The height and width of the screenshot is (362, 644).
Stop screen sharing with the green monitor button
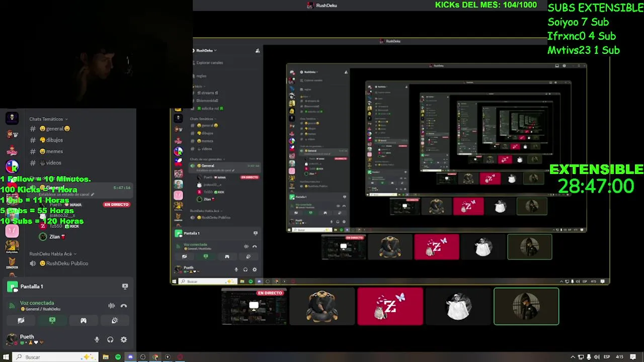point(52,320)
